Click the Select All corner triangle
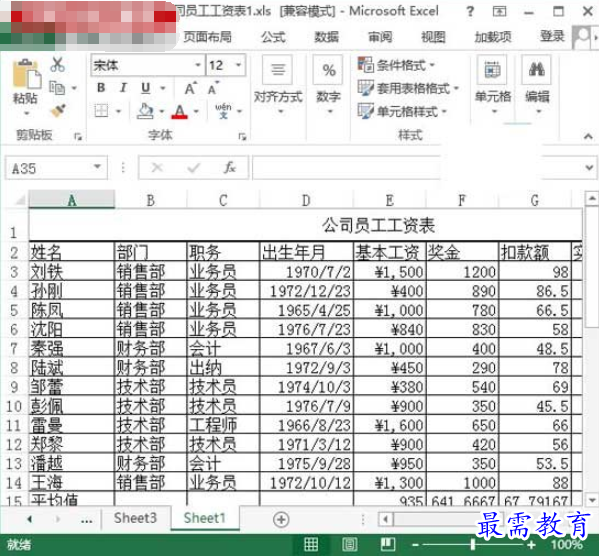This screenshot has height=556, width=599. pos(19,199)
